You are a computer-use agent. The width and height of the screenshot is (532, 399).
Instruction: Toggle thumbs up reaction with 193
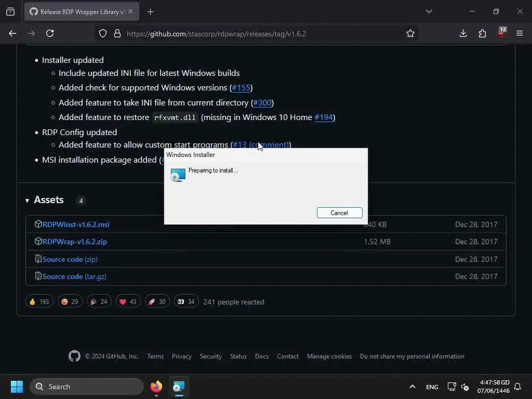[x=39, y=302]
